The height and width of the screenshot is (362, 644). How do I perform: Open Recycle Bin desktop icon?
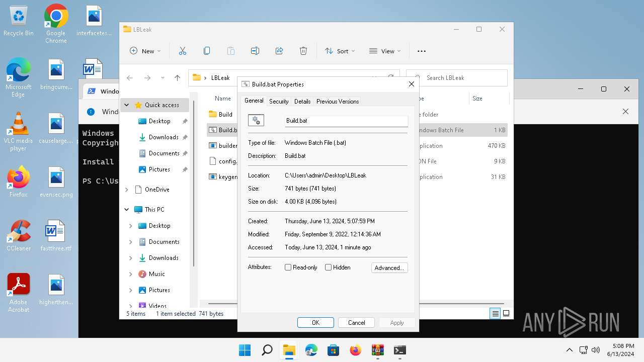19,21
